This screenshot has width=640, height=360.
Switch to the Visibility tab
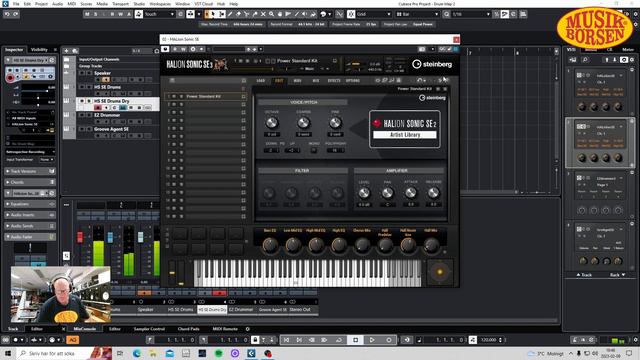[x=39, y=49]
